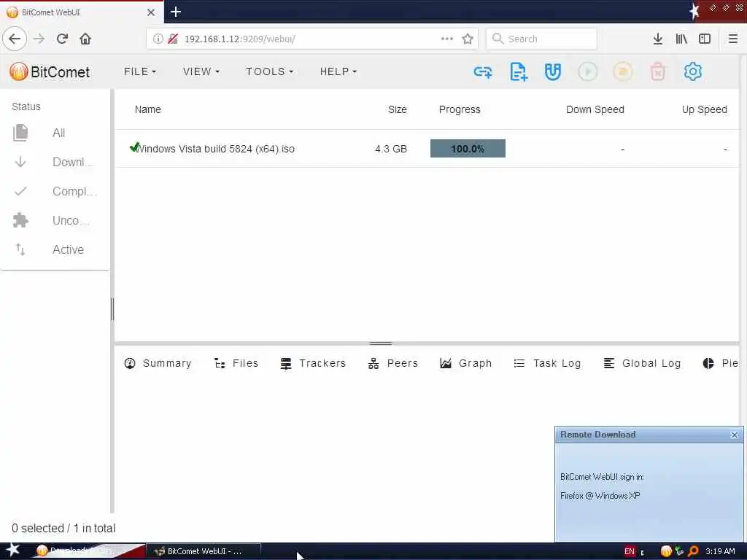
Task: Click the add URL link icon
Action: [483, 72]
